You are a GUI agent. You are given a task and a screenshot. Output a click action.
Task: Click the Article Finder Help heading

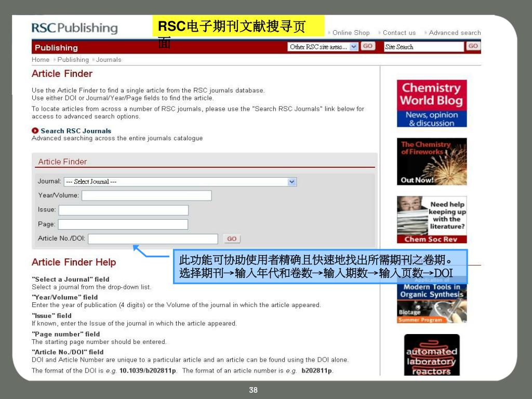point(74,262)
